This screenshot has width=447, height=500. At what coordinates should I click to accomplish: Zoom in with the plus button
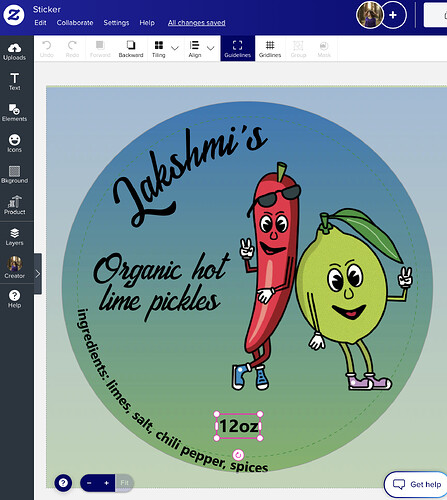click(x=107, y=483)
